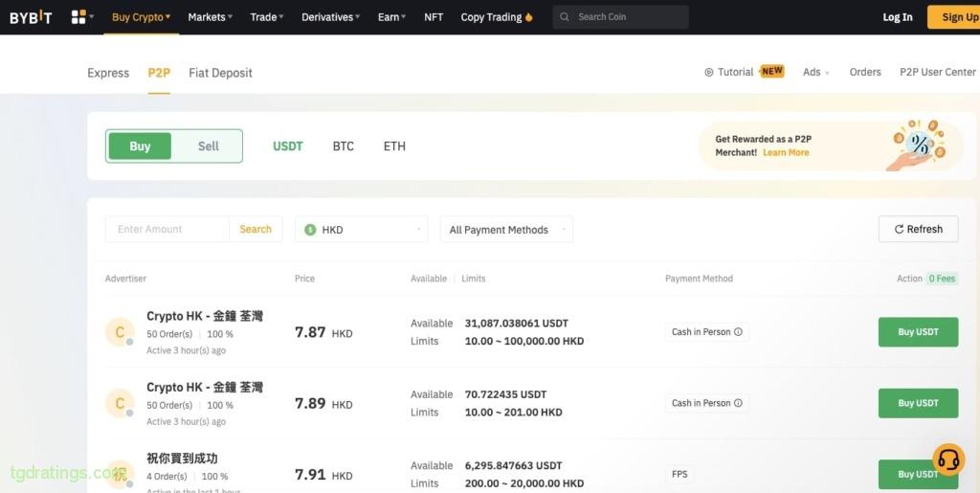The image size is (980, 493).
Task: Expand the Ads dropdown
Action: coord(816,72)
